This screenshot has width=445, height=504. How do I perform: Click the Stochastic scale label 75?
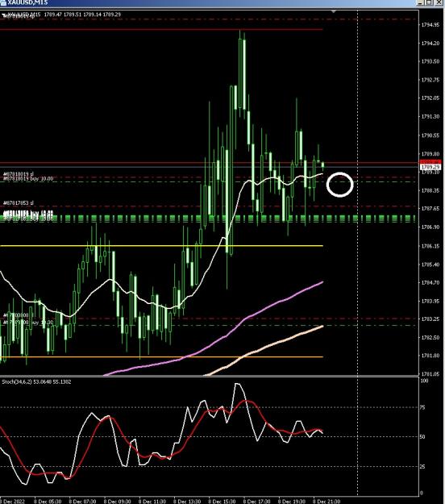[422, 407]
